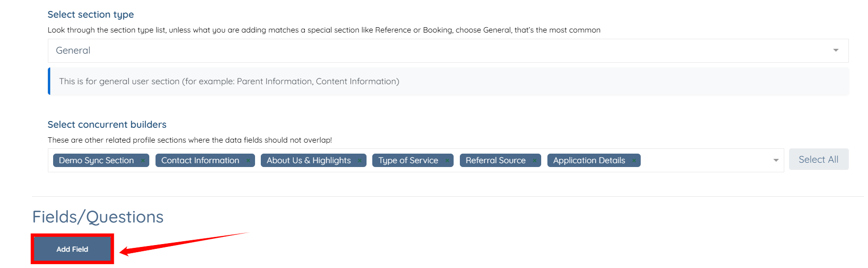Click the Type of Service tag label

click(408, 161)
